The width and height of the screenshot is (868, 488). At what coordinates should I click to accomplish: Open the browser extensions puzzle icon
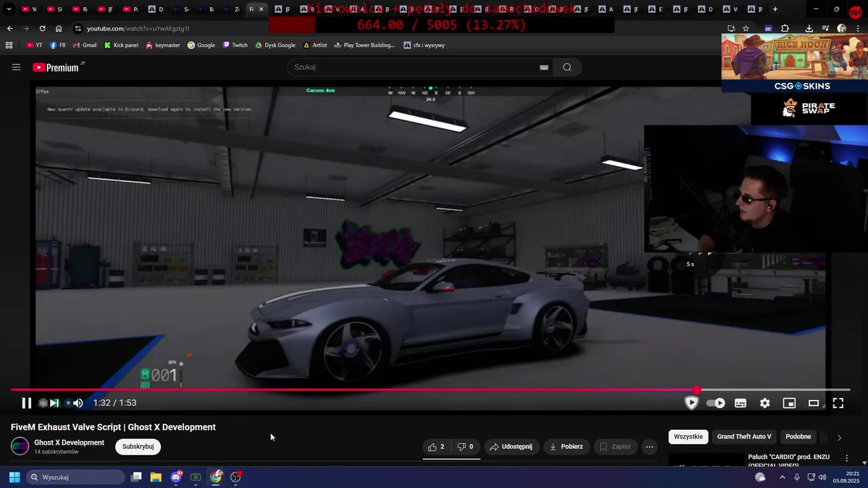click(x=785, y=28)
